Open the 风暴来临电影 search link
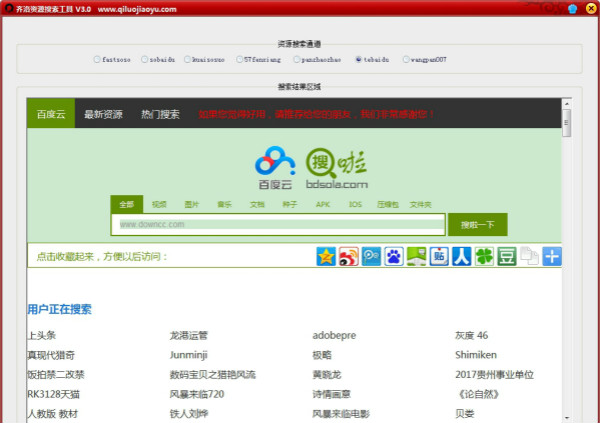The image size is (600, 423). pos(341,413)
